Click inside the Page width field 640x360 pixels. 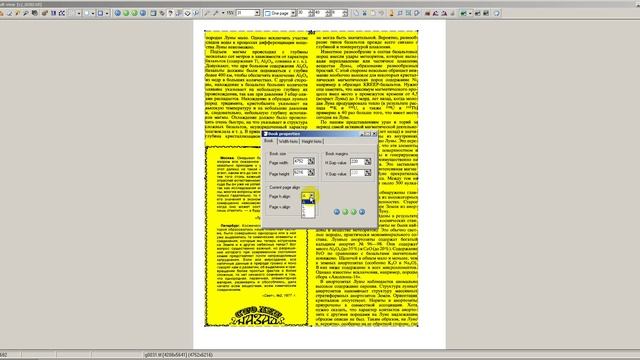click(300, 162)
